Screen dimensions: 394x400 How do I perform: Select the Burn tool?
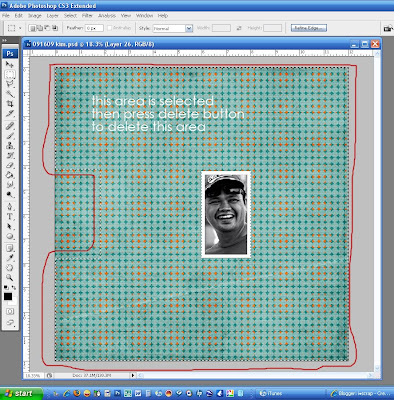[10, 194]
